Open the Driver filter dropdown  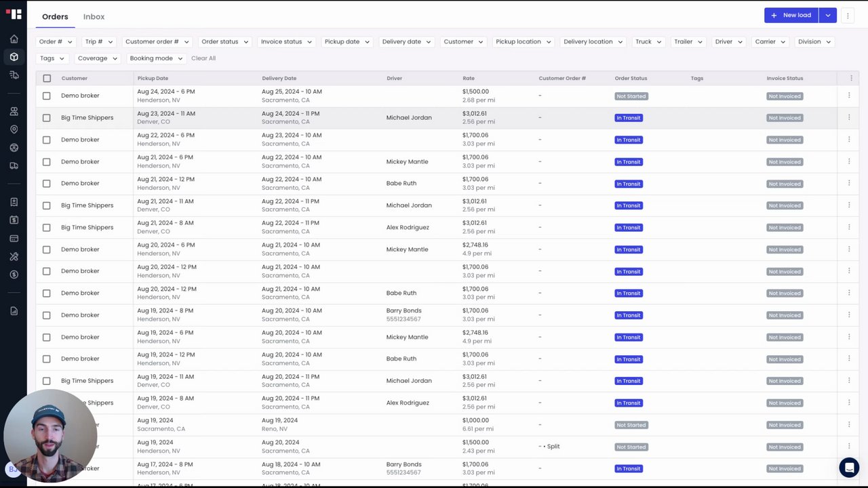pyautogui.click(x=728, y=42)
